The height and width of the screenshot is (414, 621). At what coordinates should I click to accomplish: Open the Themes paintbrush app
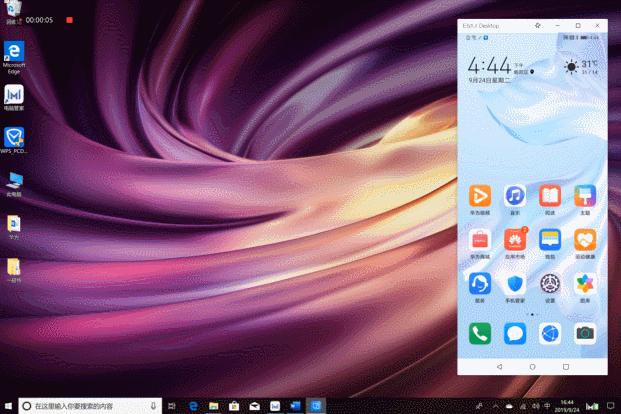pyautogui.click(x=585, y=196)
